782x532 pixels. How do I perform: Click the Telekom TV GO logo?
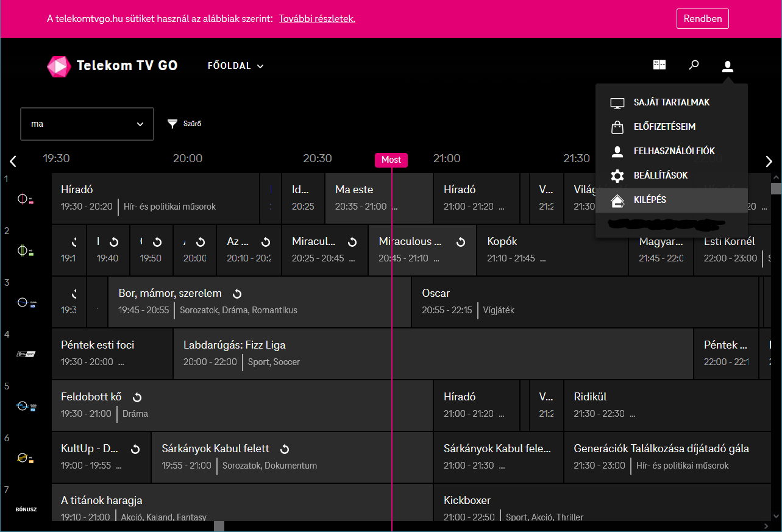[x=112, y=66]
